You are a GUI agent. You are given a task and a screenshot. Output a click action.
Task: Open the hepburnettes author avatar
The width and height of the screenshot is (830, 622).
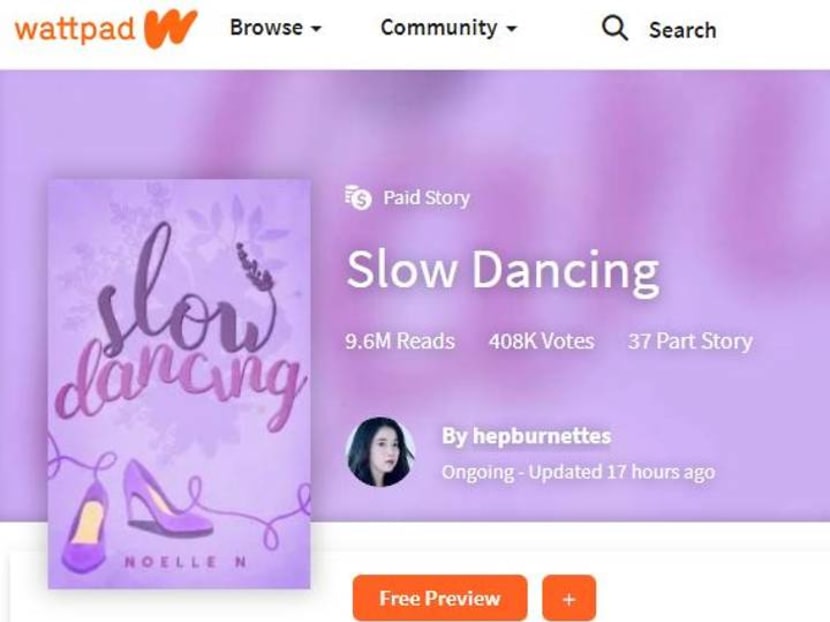tap(381, 452)
